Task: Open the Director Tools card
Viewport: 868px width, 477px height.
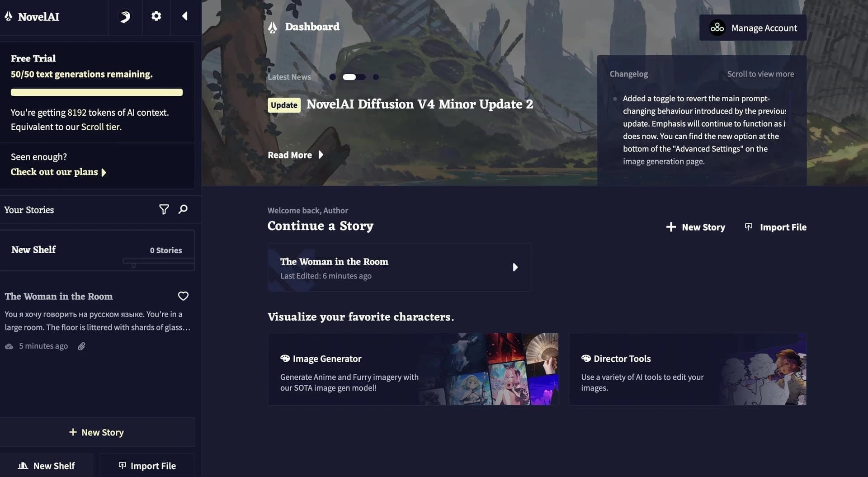Action: 688,369
